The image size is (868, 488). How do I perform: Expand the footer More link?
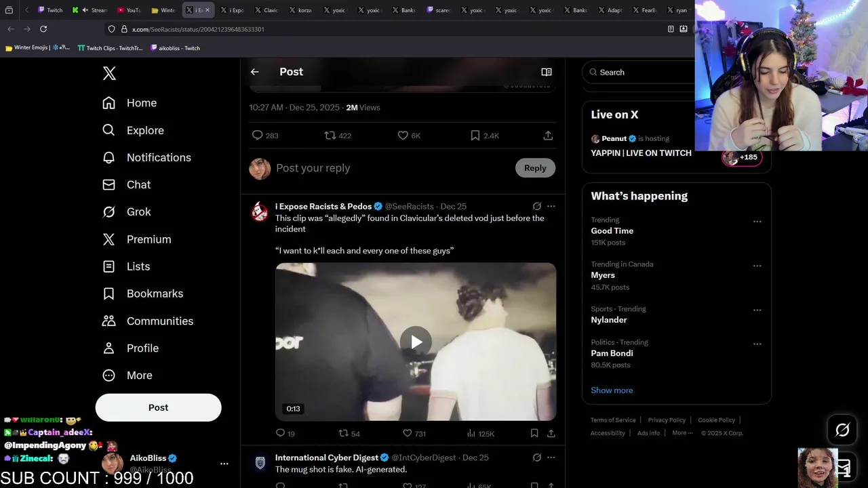click(x=682, y=433)
